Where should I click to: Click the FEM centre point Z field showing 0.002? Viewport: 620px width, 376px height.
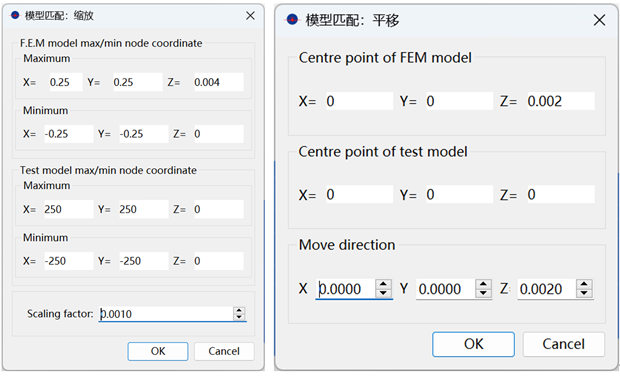click(x=560, y=101)
